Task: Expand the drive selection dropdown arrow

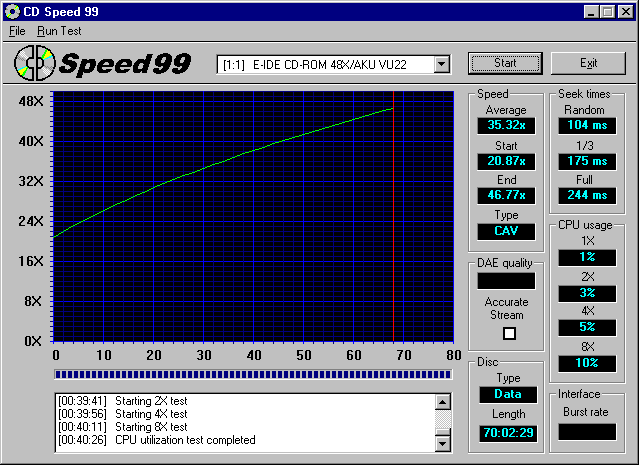Action: pos(442,64)
